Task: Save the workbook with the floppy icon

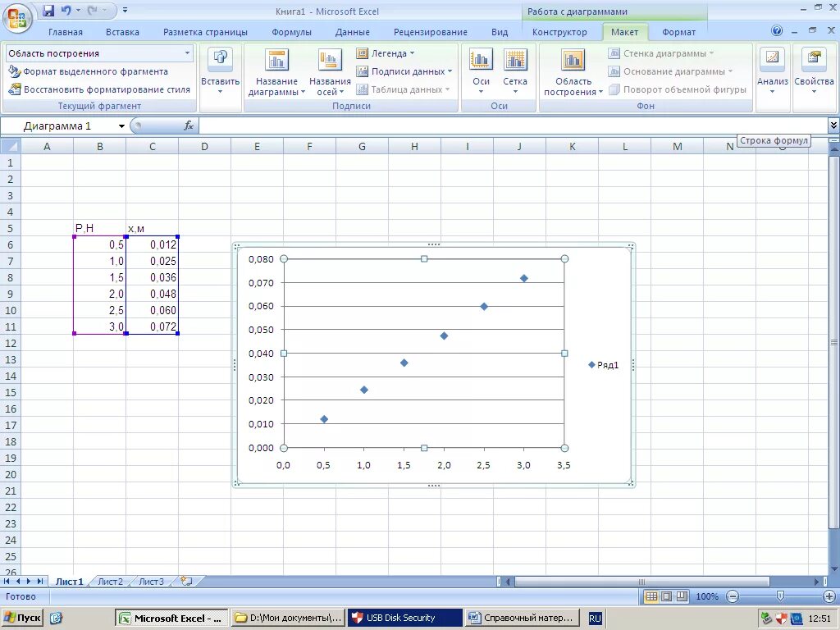Action: (48, 10)
